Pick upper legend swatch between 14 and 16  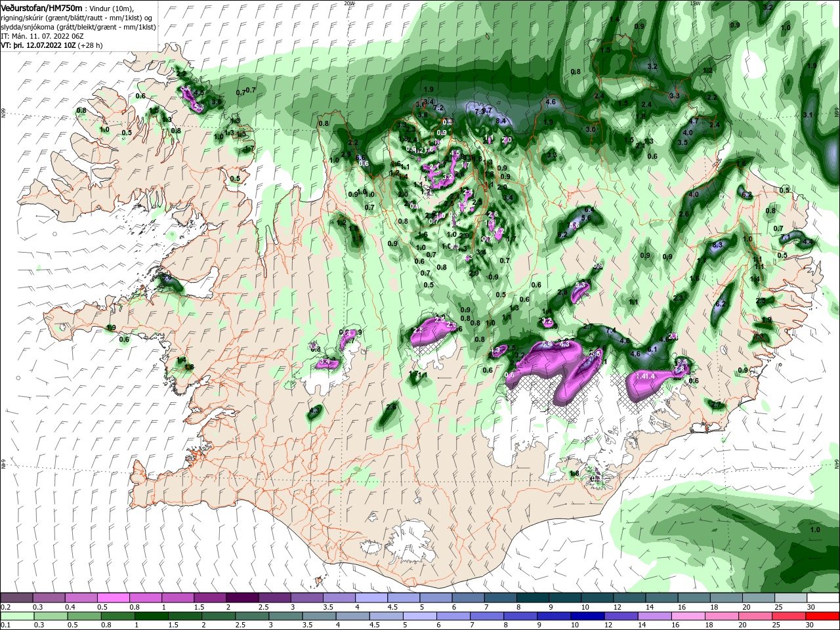click(x=662, y=598)
